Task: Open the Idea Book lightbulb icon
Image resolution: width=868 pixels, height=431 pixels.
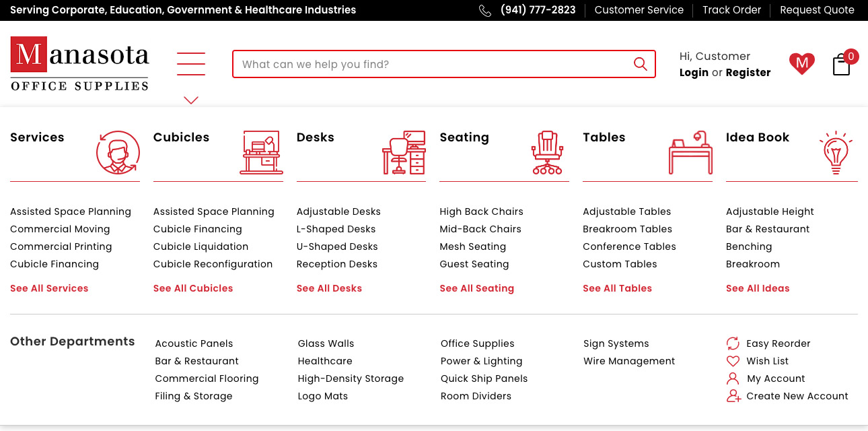Action: [x=836, y=153]
